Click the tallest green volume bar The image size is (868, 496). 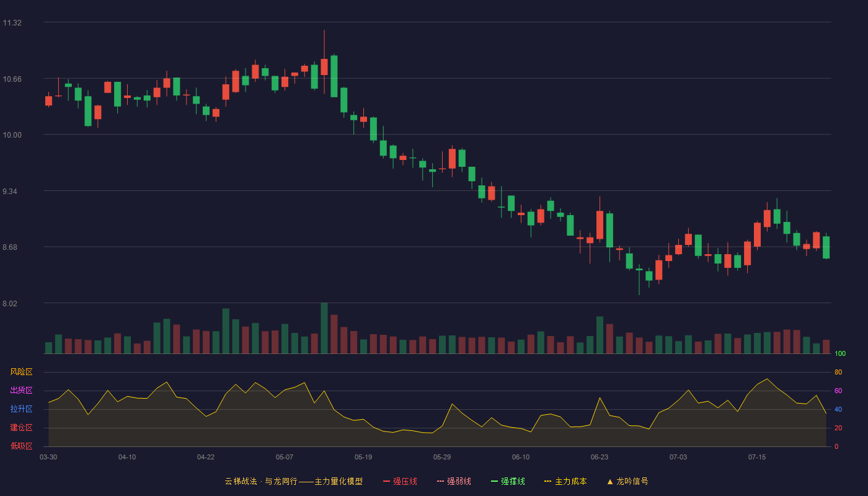(324, 328)
